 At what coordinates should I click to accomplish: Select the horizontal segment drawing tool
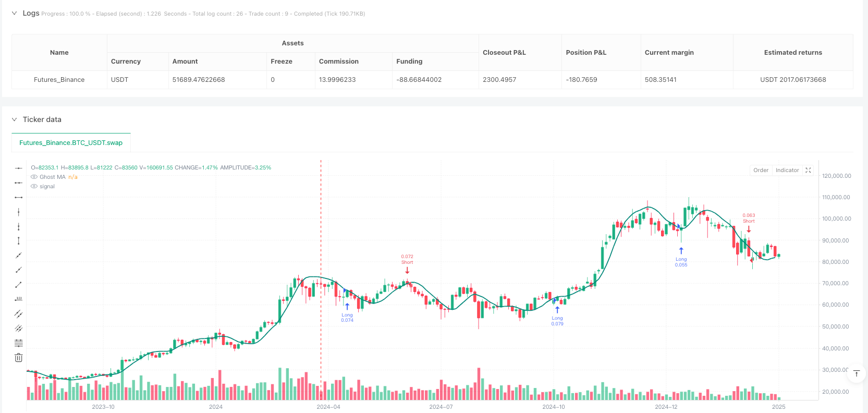(x=19, y=197)
